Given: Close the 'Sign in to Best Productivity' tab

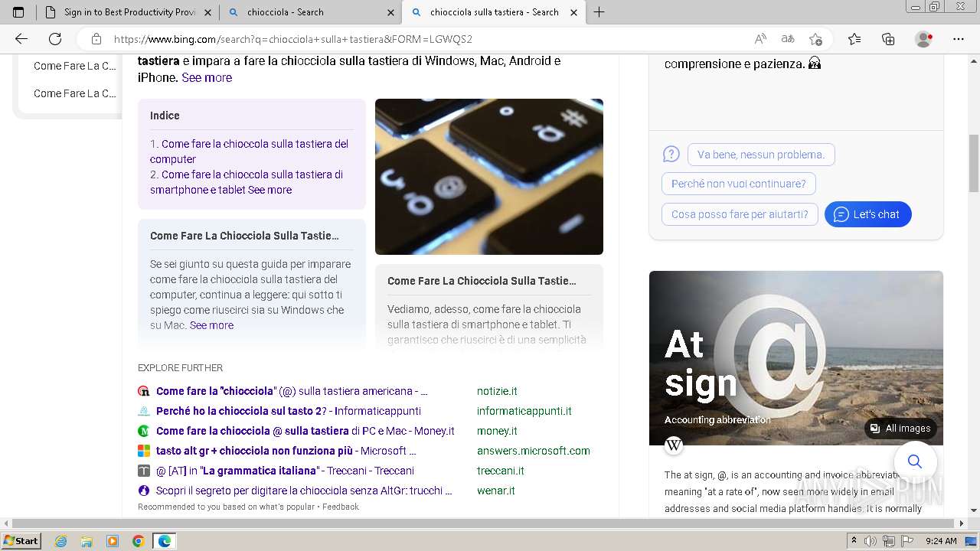Looking at the screenshot, I should tap(208, 12).
